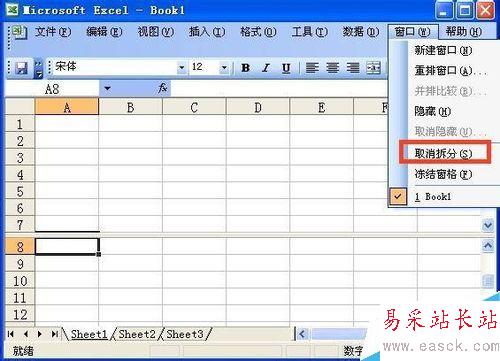Align text right in toolbar
Screen dimensions: 500x361
(353, 68)
